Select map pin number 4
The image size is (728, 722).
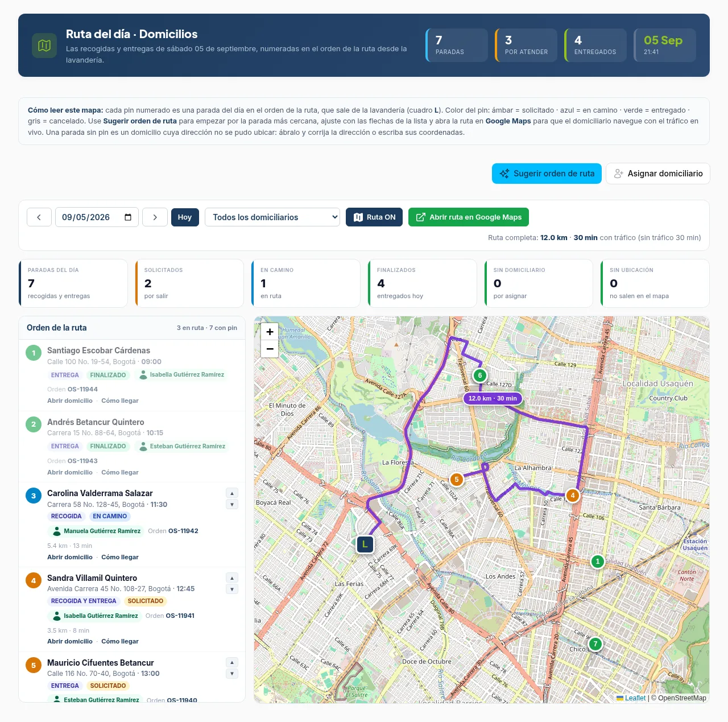(573, 496)
